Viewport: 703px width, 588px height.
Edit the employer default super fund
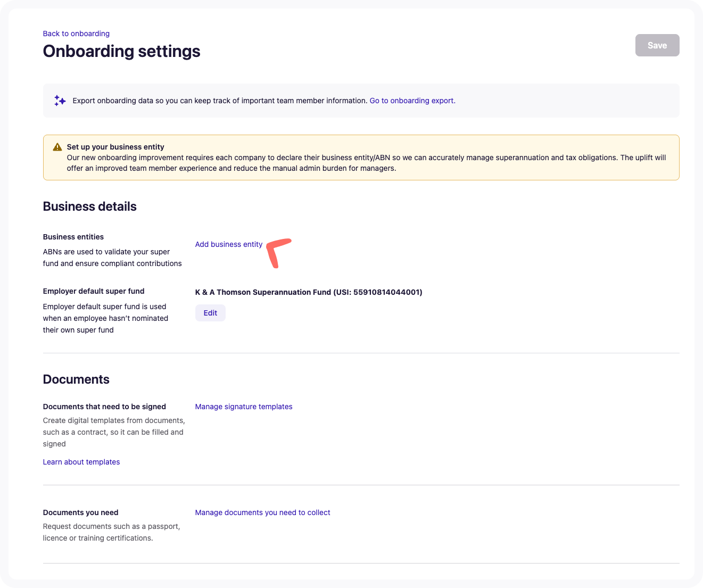(x=210, y=313)
